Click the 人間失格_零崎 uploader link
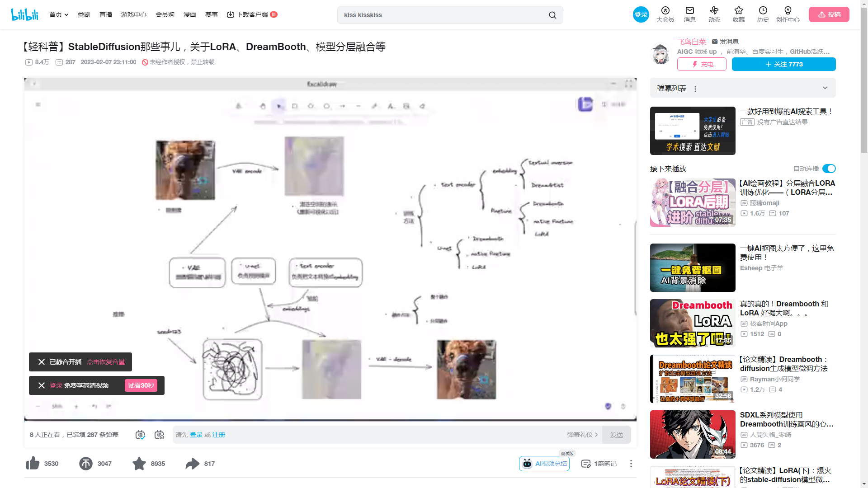The height and width of the screenshot is (488, 868). tap(770, 435)
